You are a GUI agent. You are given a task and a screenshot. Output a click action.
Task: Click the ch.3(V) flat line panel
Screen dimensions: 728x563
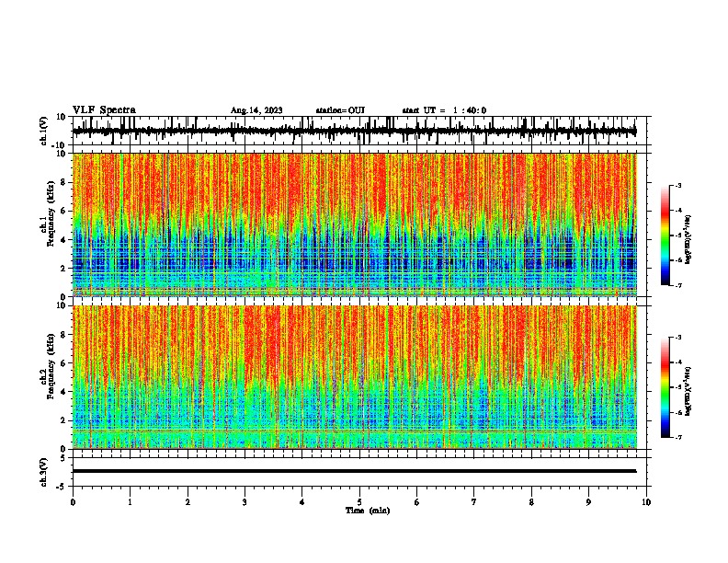tap(359, 472)
